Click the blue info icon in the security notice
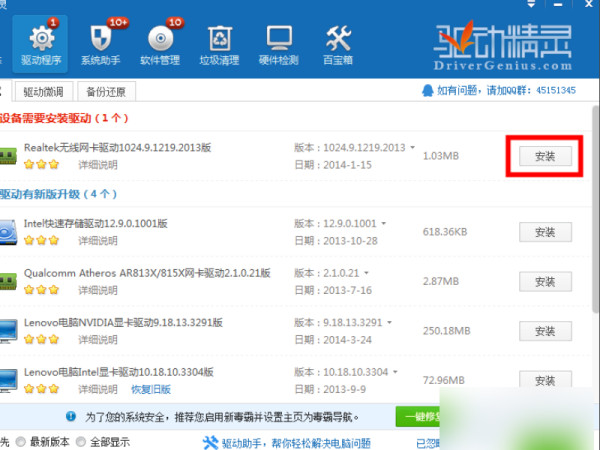Viewport: 600px width, 450px height. pyautogui.click(x=71, y=416)
